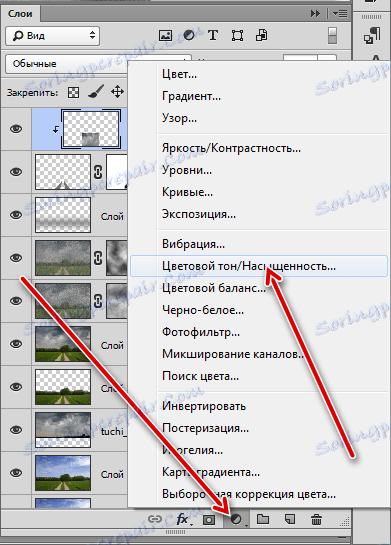This screenshot has height=545, width=391.
Task: Collapse panel with double-arrow icon
Action: coord(315,14)
